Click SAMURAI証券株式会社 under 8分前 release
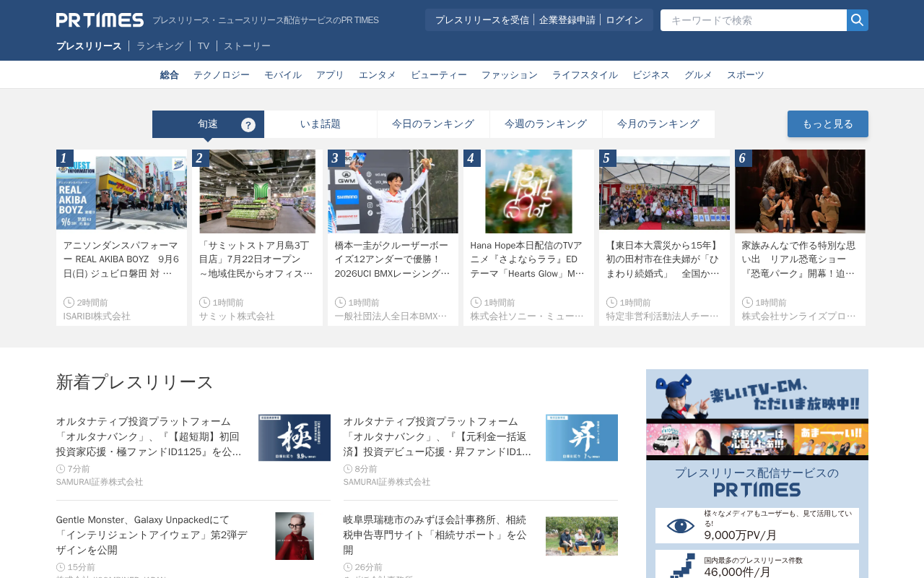 coord(387,482)
